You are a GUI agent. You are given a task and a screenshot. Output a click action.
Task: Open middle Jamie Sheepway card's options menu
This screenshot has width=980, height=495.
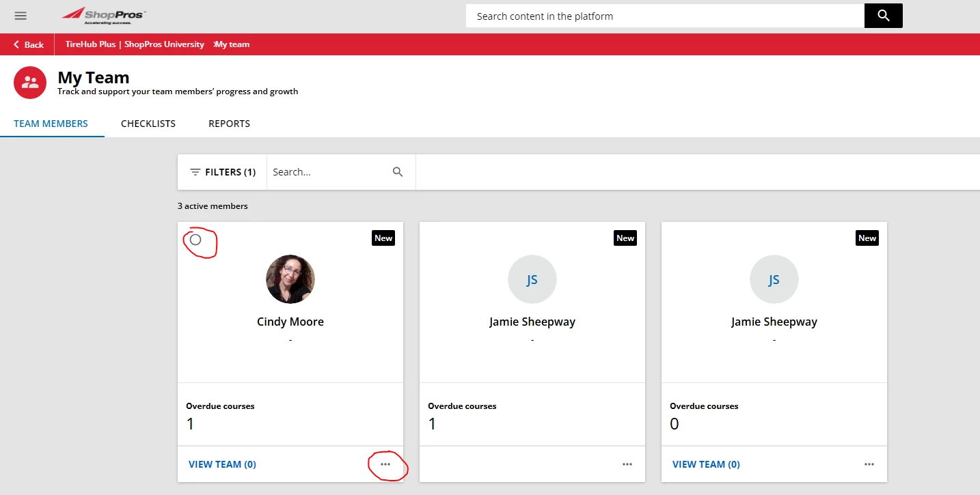pyautogui.click(x=627, y=464)
